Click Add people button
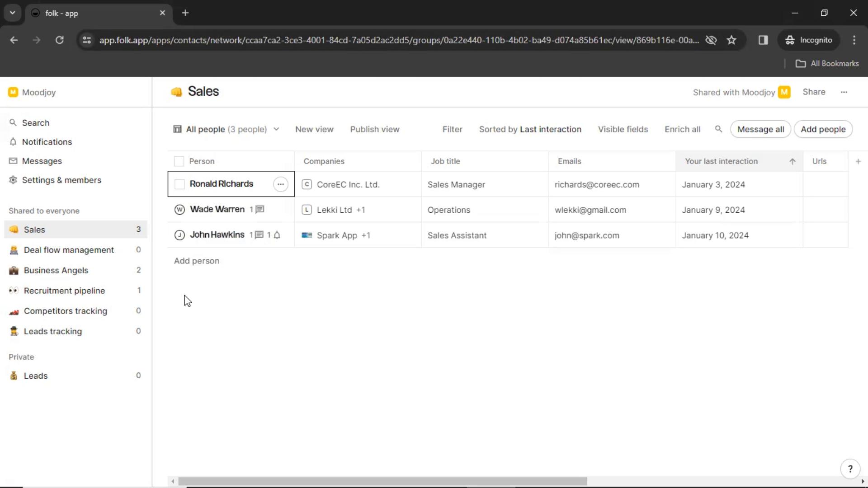Viewport: 868px width, 488px height. click(823, 129)
